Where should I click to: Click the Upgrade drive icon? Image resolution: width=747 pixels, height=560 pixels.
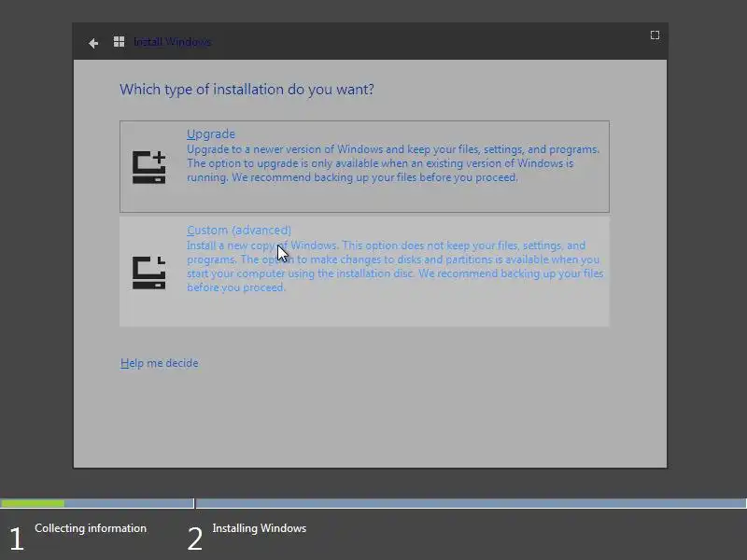coord(149,167)
